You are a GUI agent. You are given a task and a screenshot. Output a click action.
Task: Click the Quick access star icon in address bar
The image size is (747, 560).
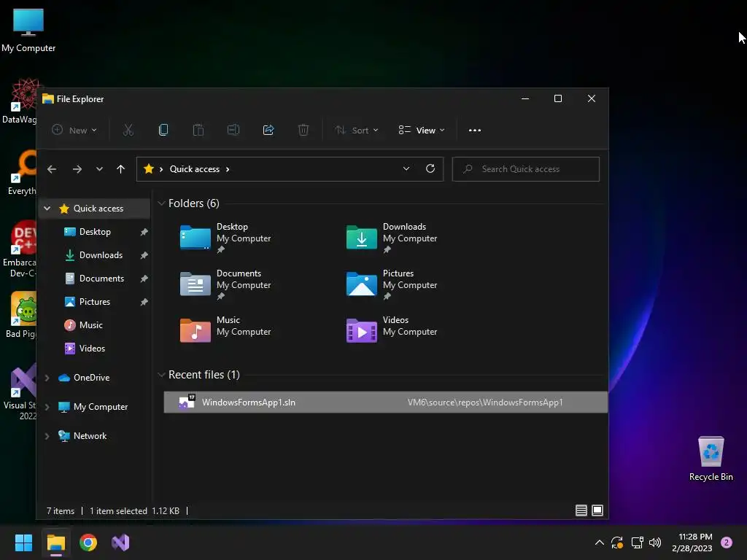149,168
